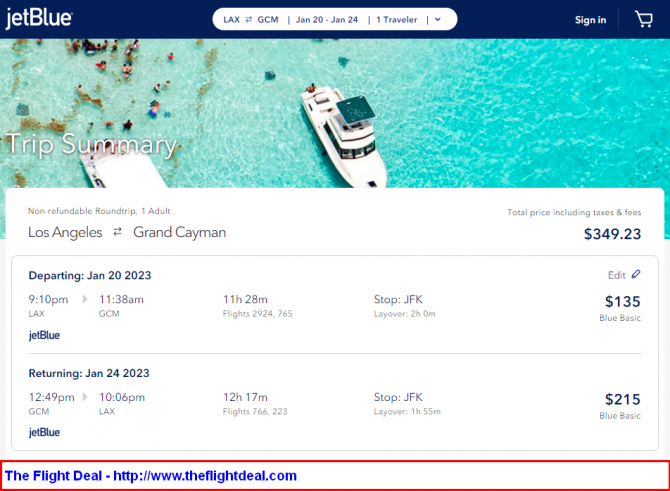Click 12:49pm return departure time

point(51,397)
